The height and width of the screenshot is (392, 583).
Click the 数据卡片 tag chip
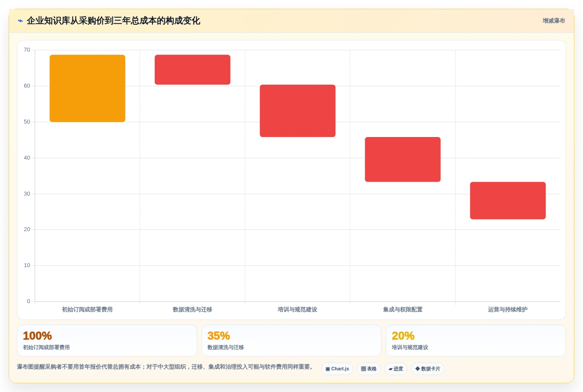(428, 369)
